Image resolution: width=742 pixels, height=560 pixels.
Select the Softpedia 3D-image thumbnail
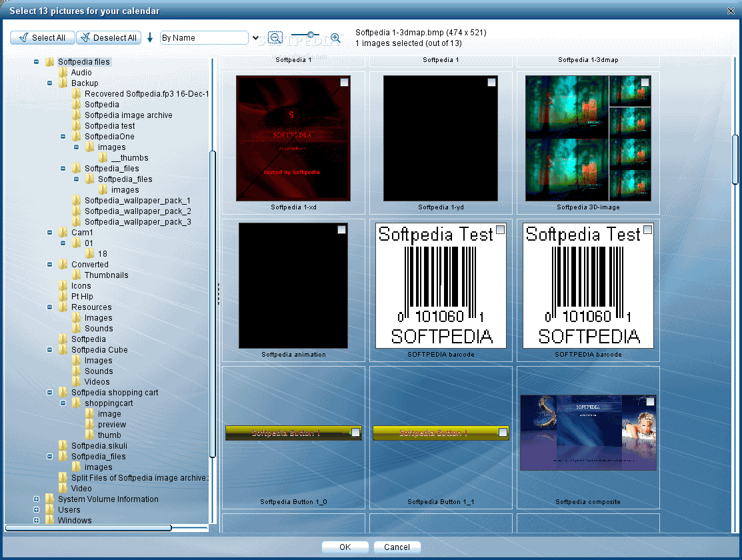coord(588,138)
